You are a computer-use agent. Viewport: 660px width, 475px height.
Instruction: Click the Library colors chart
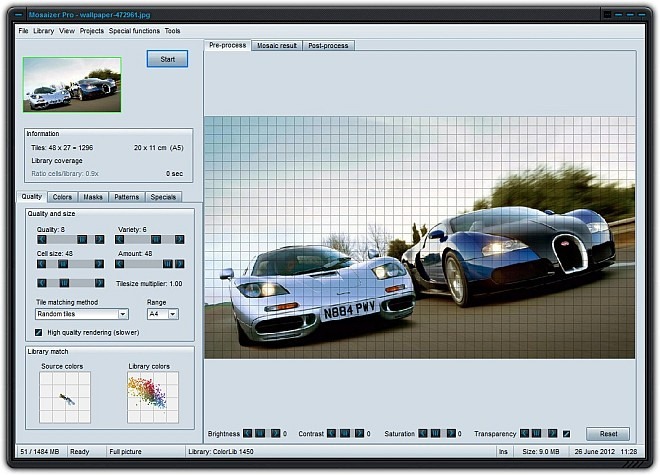[x=153, y=397]
